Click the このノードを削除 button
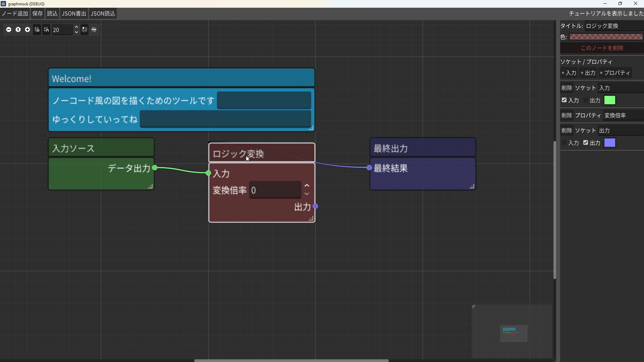644x362 pixels. 602,48
